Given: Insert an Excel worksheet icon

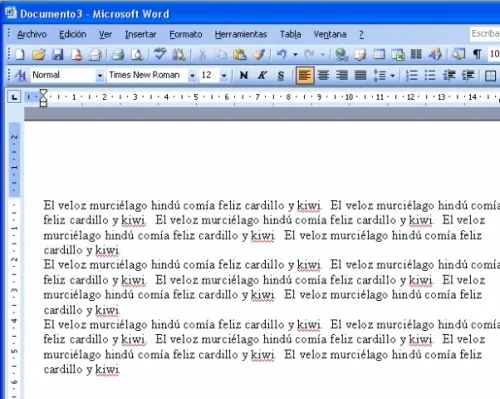Looking at the screenshot, I should [x=398, y=54].
